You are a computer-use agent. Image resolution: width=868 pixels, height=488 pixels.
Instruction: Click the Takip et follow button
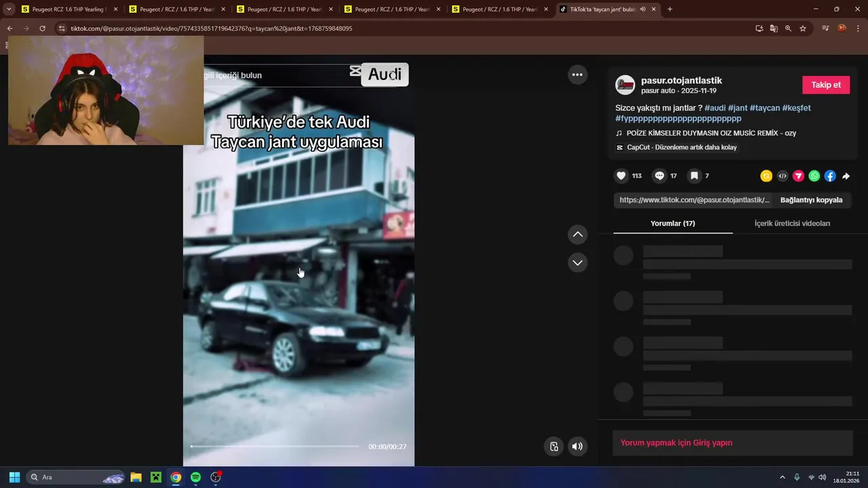coord(826,85)
